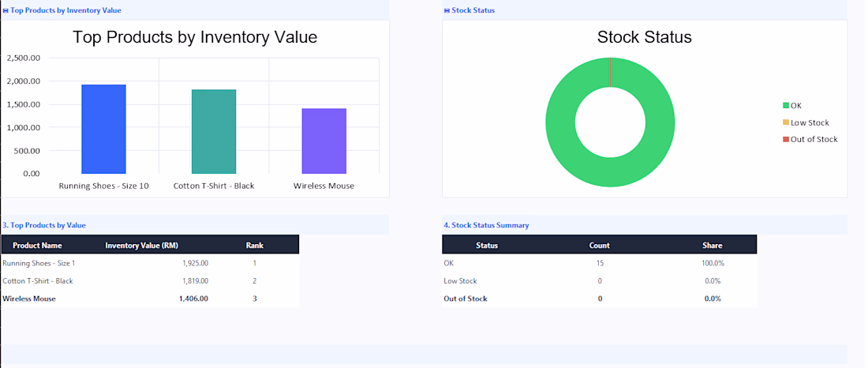Select the red Out of Stock legend swatch
Viewport: 868px width, 368px height.
[x=785, y=140]
